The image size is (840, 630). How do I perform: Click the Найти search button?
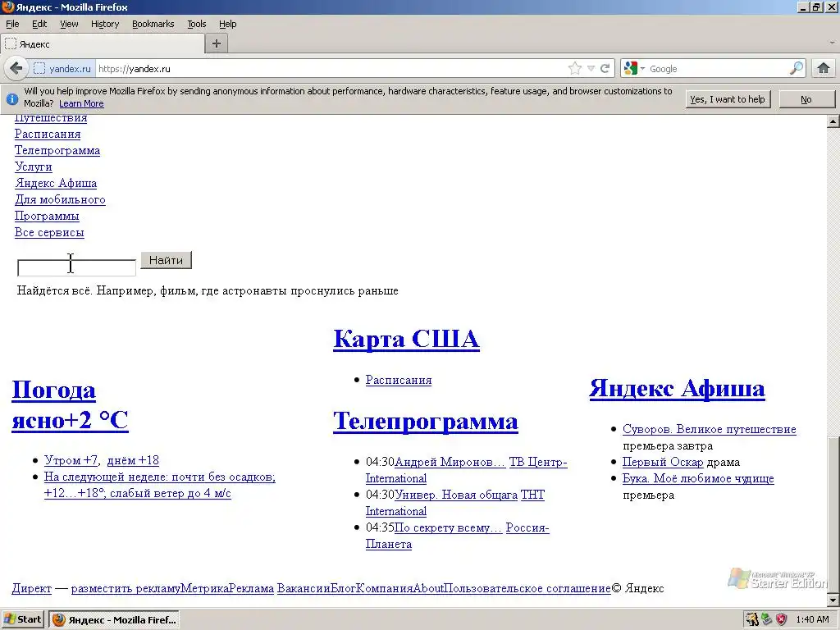(166, 260)
